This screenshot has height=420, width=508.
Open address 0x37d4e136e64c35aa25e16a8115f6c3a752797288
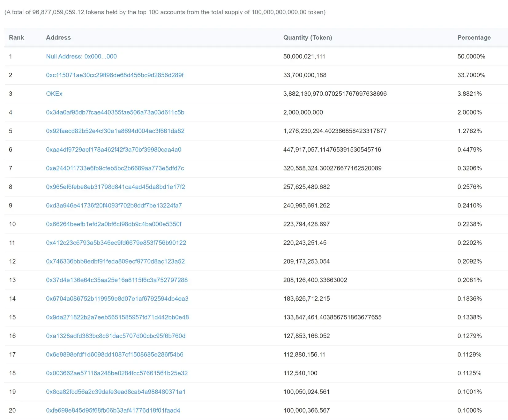click(x=117, y=280)
